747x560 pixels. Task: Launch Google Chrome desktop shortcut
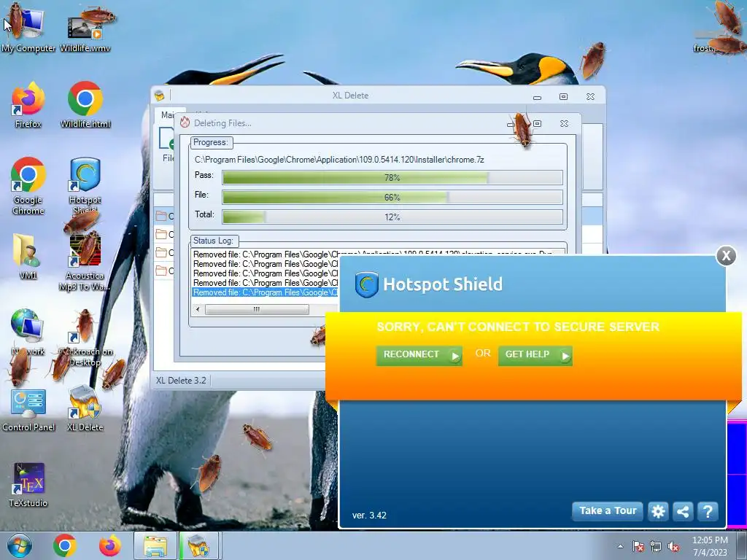click(28, 186)
